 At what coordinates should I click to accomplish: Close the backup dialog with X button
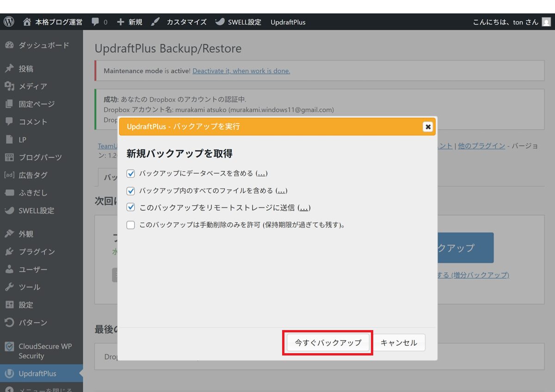[428, 127]
